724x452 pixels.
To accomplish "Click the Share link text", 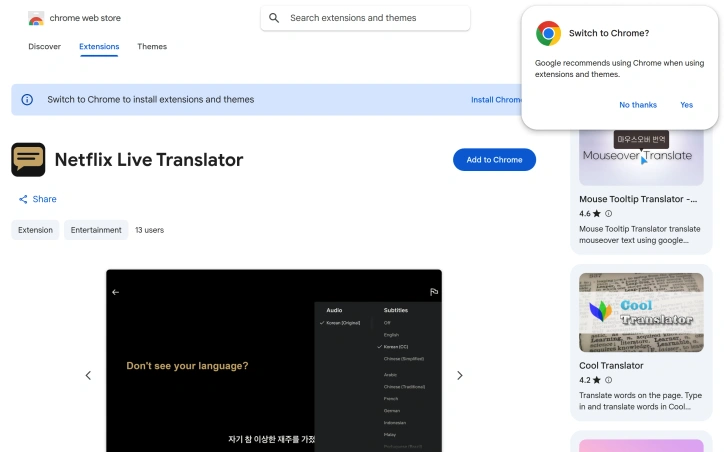I will [44, 199].
